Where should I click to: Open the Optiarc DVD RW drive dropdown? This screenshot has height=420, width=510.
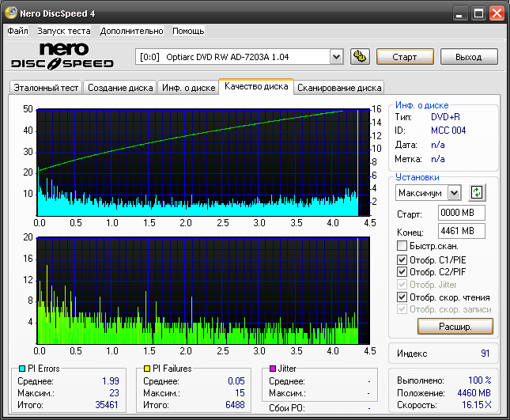coord(336,56)
